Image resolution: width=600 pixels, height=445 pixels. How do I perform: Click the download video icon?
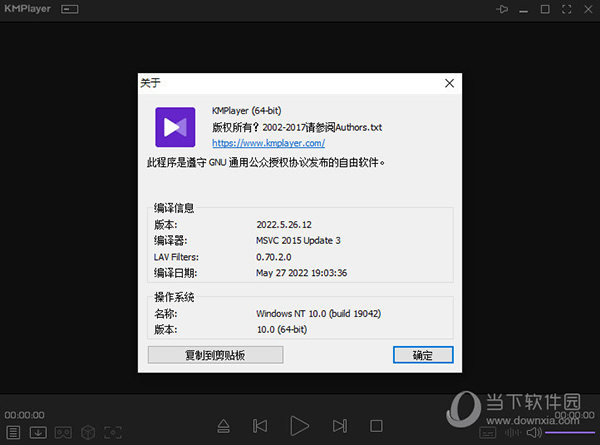coord(38,433)
